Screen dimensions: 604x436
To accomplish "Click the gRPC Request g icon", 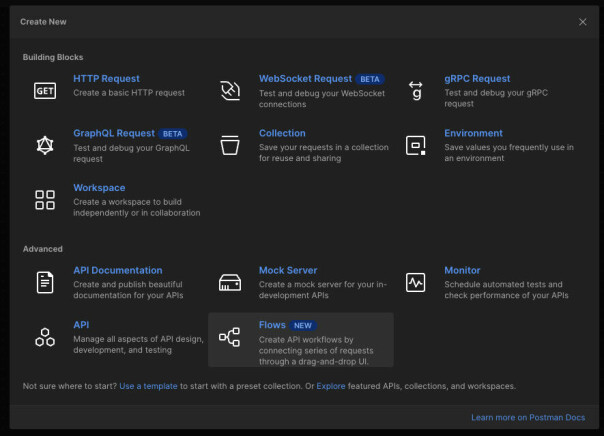I will click(416, 91).
